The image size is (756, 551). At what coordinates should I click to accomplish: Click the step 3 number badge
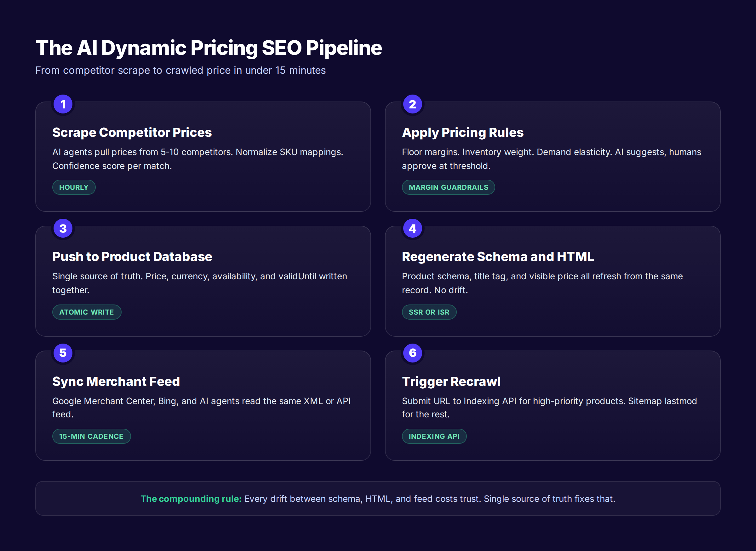pos(63,229)
